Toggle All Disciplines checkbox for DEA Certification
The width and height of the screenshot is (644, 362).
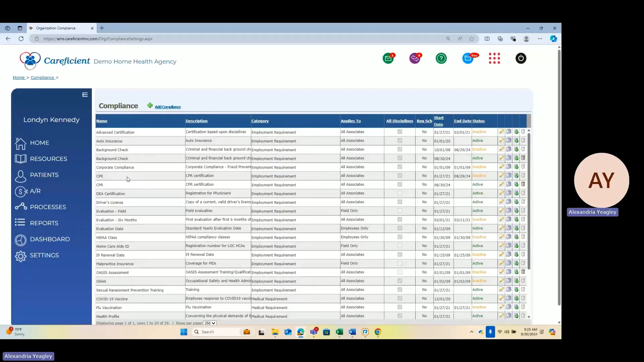399,193
